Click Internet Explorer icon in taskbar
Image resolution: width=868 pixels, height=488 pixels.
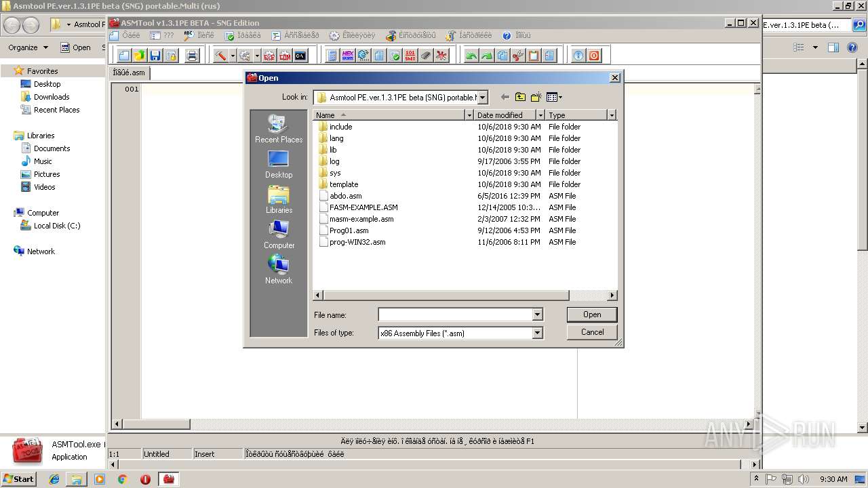click(54, 479)
